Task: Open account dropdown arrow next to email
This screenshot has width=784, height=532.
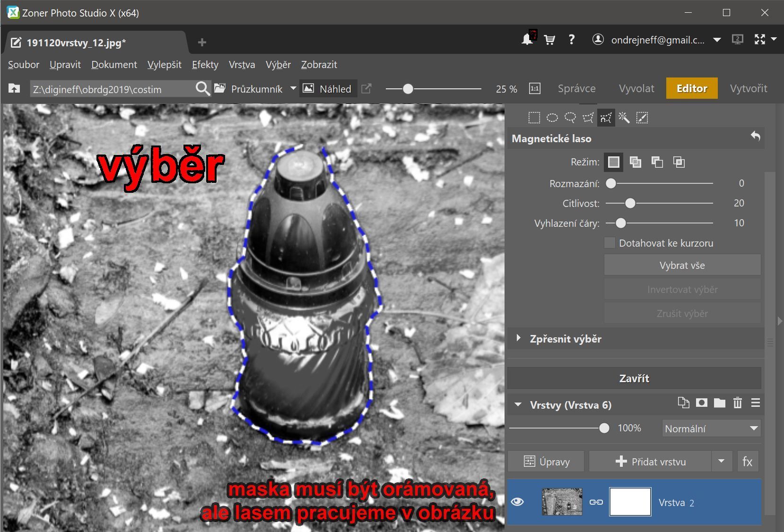Action: point(717,40)
